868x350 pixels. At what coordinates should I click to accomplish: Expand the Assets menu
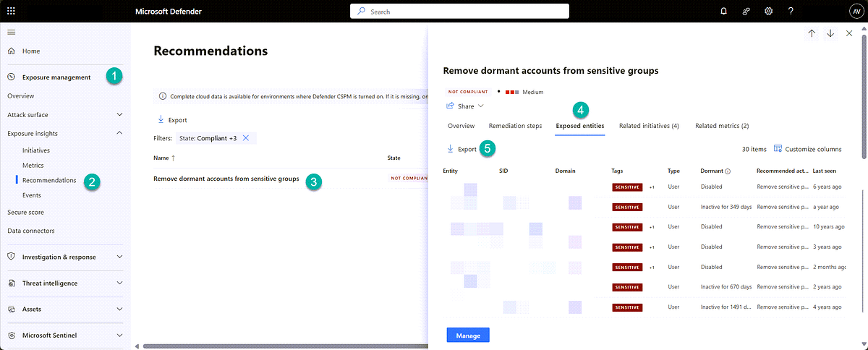pyautogui.click(x=119, y=309)
